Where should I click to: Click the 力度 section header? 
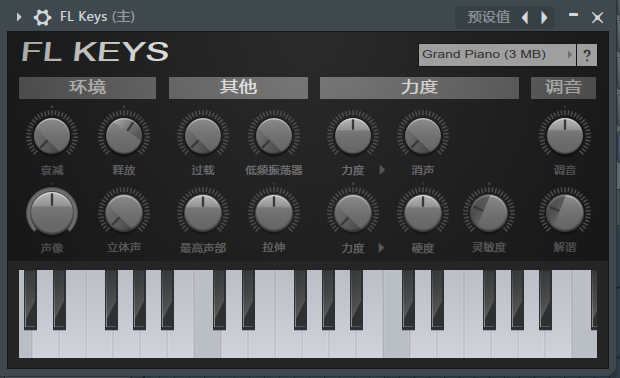pos(419,87)
